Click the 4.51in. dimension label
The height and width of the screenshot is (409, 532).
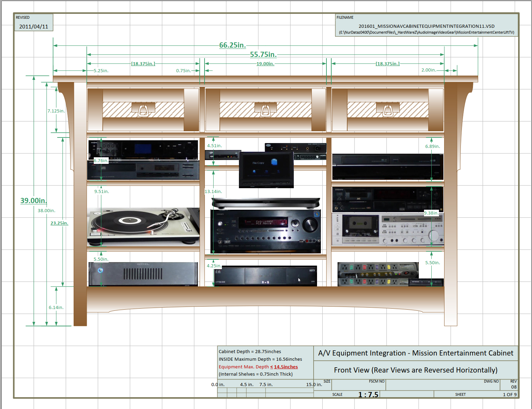pos(215,145)
